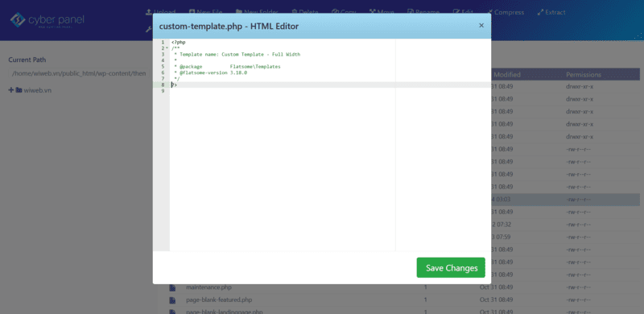This screenshot has height=314, width=644.
Task: Expand the wiweb.vn tree with plus icon
Action: tap(11, 90)
